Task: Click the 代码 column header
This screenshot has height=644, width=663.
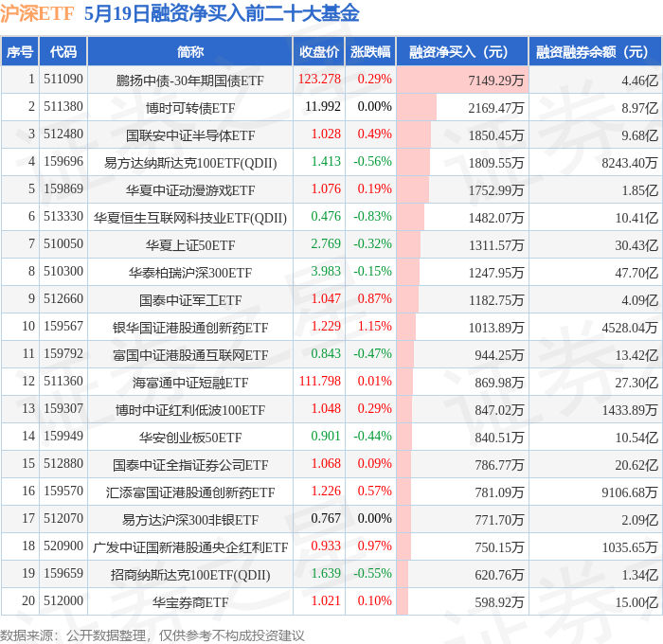Action: (x=63, y=51)
